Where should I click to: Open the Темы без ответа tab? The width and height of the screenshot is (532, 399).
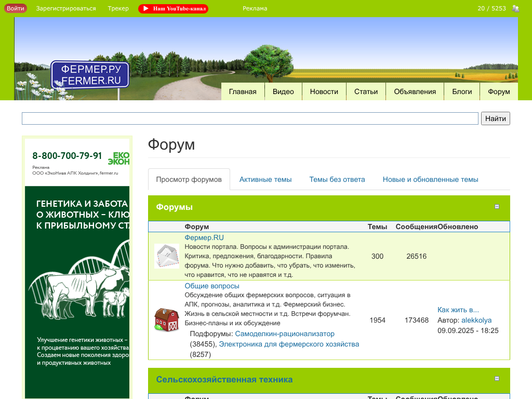pos(337,179)
